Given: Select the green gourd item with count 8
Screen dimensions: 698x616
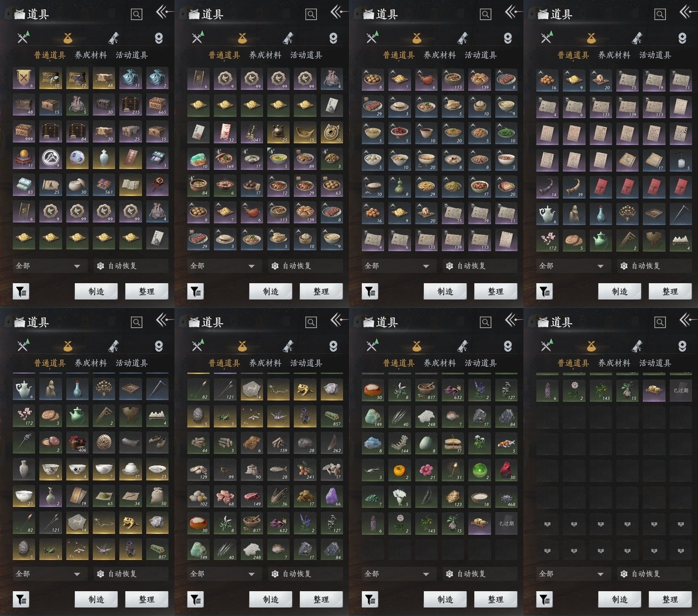Looking at the screenshot, I should [x=399, y=185].
